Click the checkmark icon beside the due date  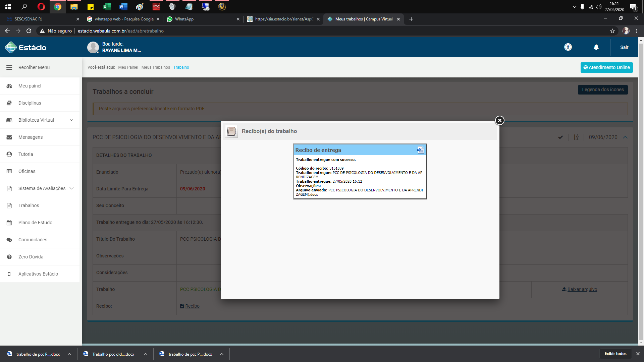(x=560, y=137)
